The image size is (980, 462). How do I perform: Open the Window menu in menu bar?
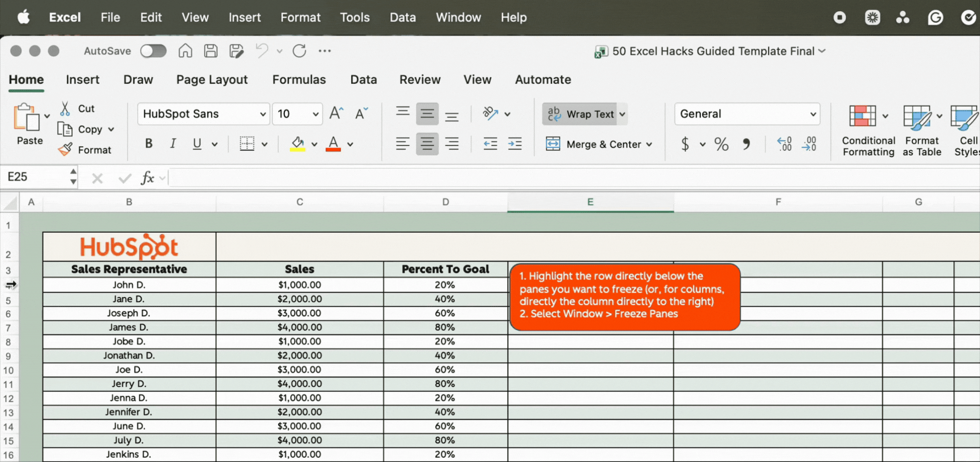pos(458,17)
